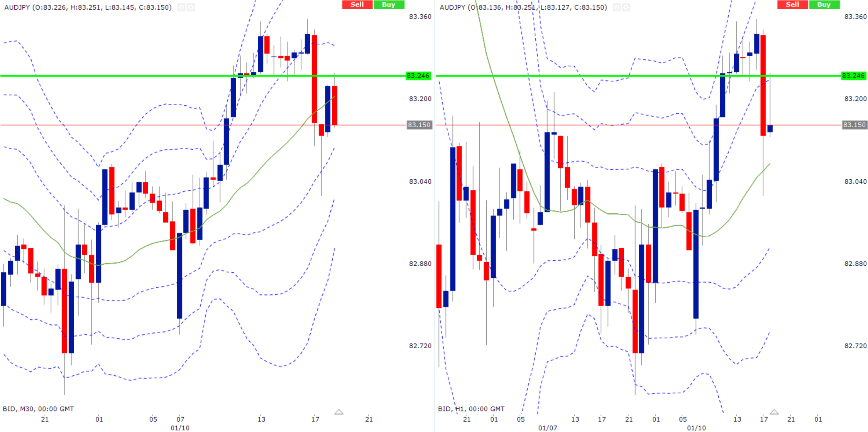The image size is (868, 432).
Task: Click the AUDJPY title text of the M30 chart
Action: point(88,7)
